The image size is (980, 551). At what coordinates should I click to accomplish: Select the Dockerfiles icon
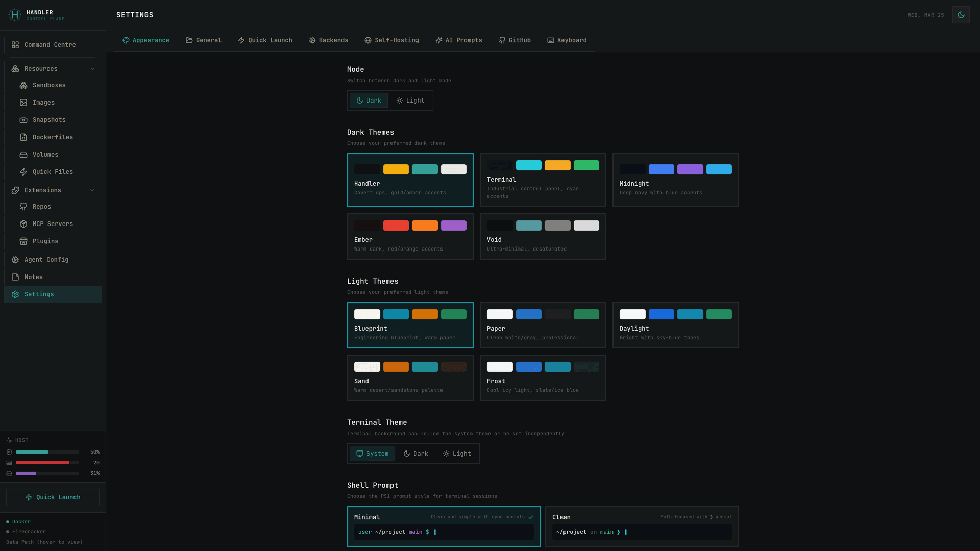[24, 137]
